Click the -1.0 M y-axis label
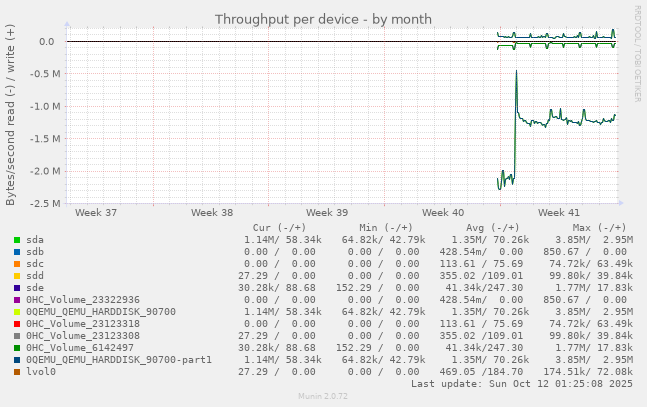The image size is (647, 407). point(40,106)
